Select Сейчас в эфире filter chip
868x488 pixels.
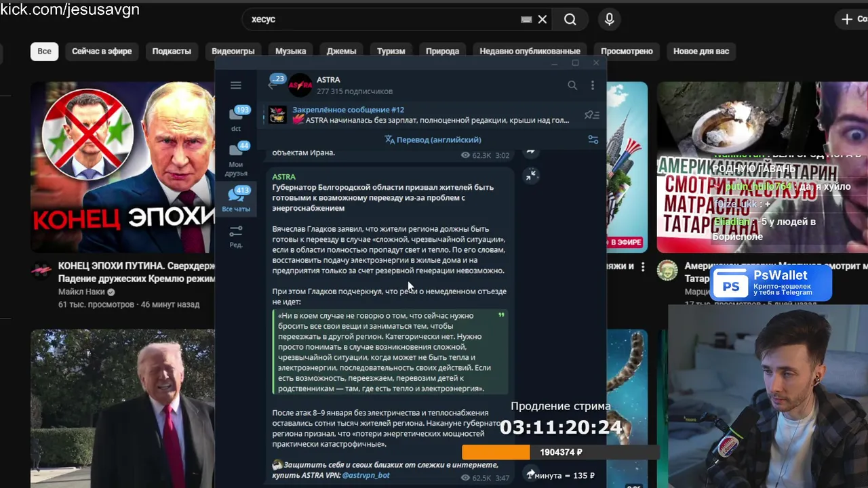point(102,51)
